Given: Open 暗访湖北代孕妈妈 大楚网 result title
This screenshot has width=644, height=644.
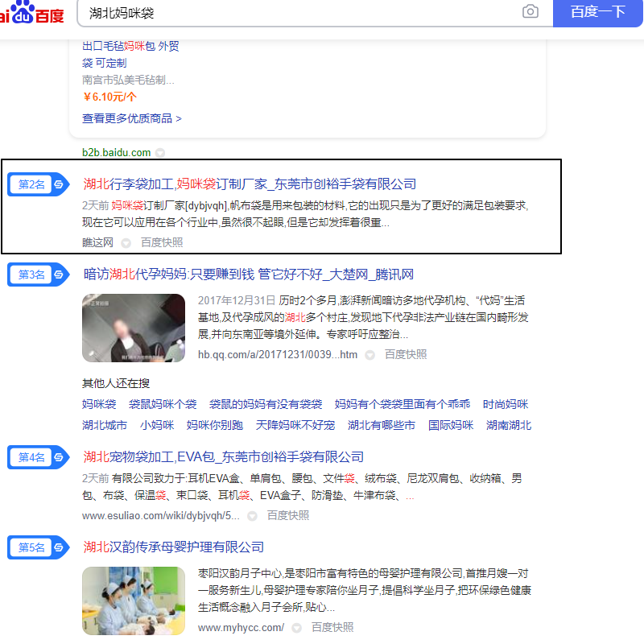Looking at the screenshot, I should coord(249,274).
